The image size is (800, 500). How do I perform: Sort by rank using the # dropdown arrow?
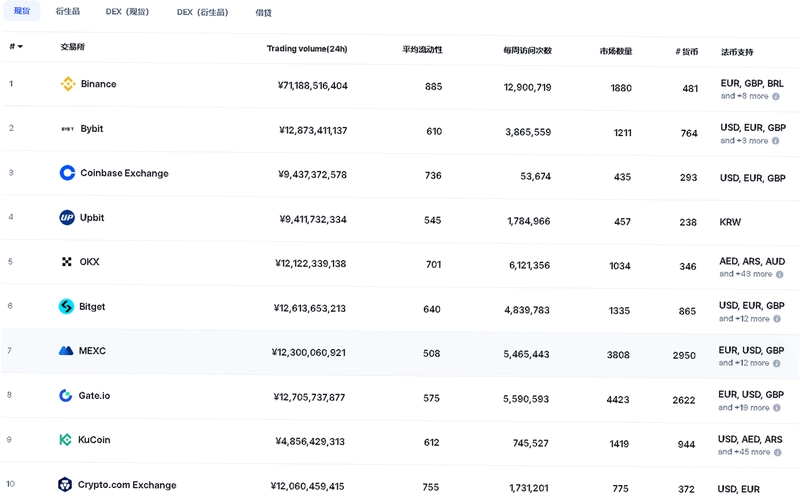point(20,46)
